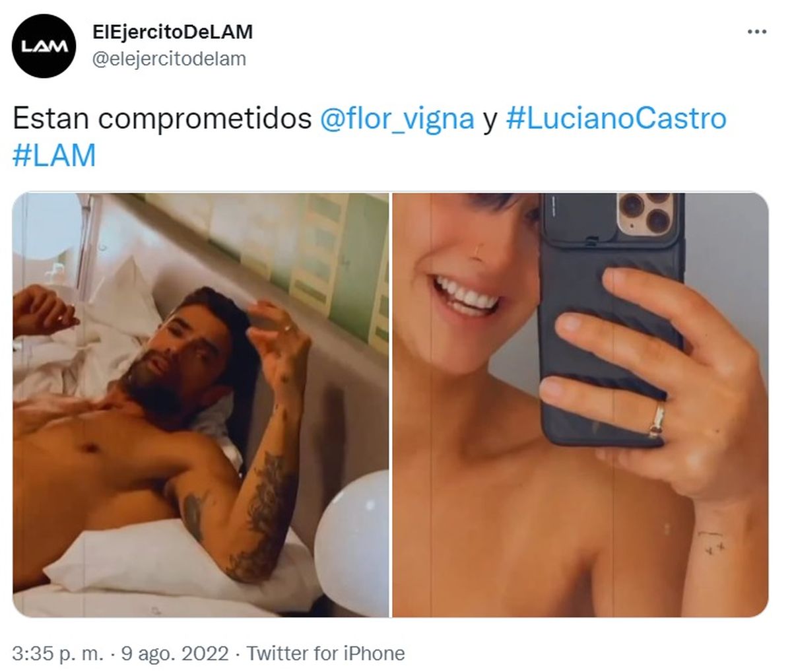Follow the #LAM hashtag link

[54, 156]
